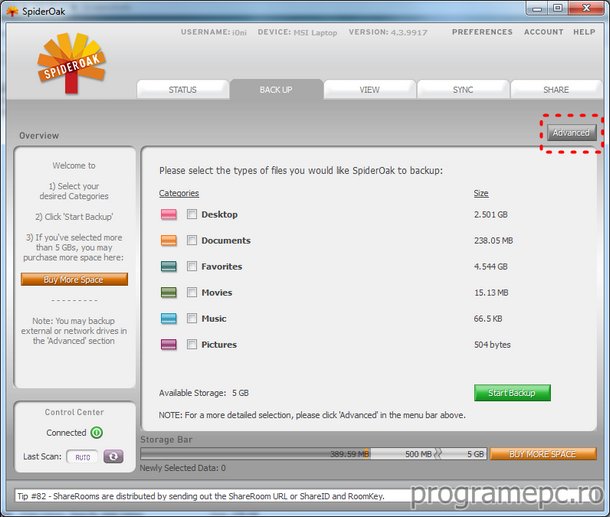Image resolution: width=610 pixels, height=517 pixels.
Task: Click the Last Scan AUTO field
Action: [82, 457]
